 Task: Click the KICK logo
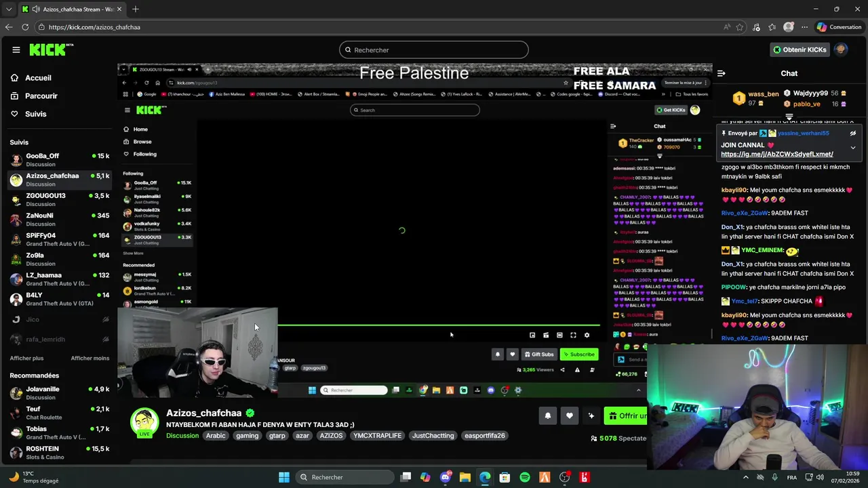pyautogui.click(x=51, y=49)
